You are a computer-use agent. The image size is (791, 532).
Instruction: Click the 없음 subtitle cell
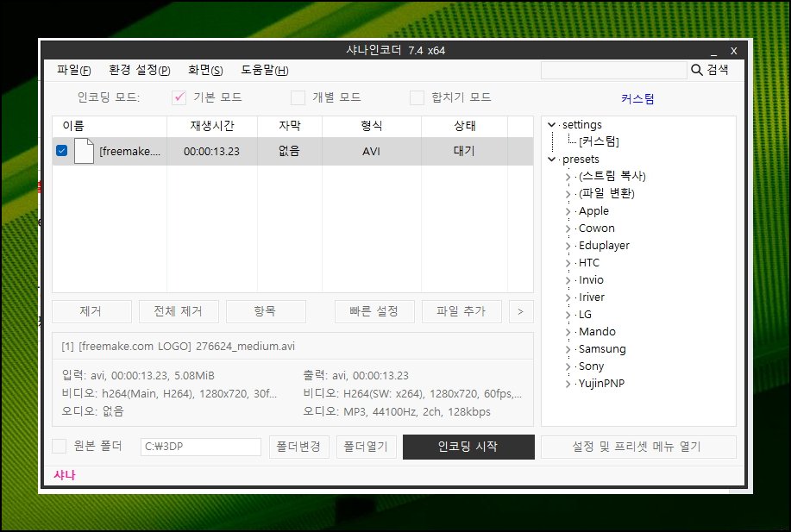click(x=290, y=151)
